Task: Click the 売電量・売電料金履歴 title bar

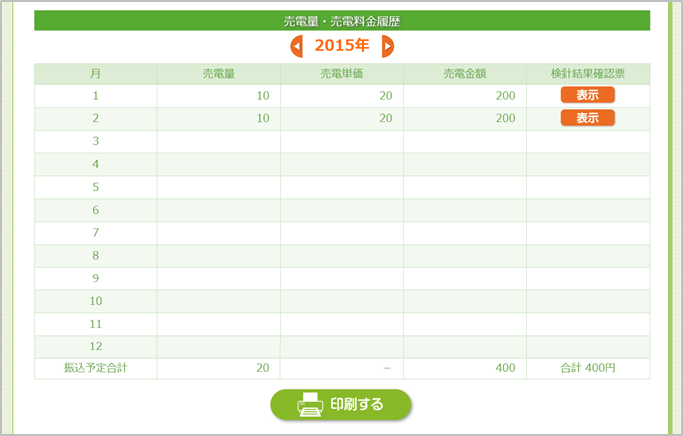Action: pos(341,20)
